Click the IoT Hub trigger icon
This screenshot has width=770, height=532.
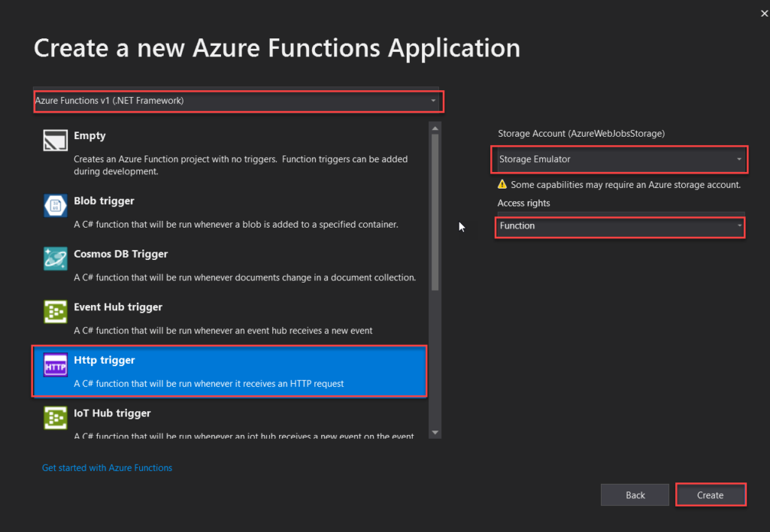click(x=55, y=418)
